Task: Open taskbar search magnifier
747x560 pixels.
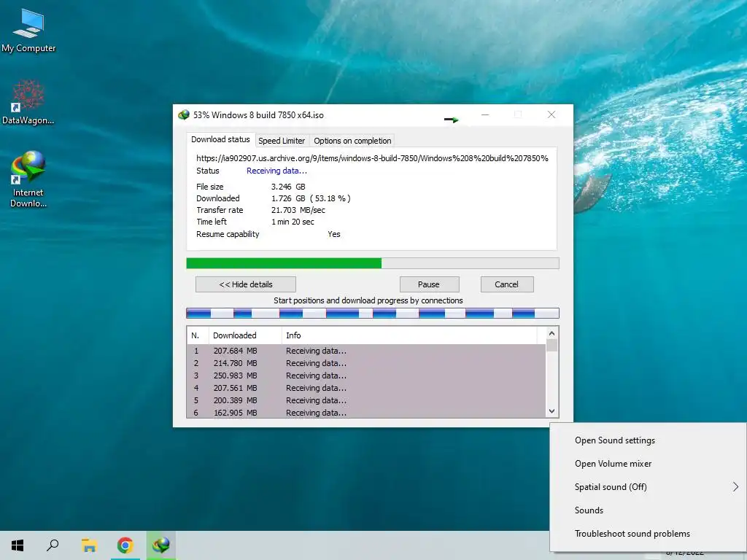Action: 53,545
